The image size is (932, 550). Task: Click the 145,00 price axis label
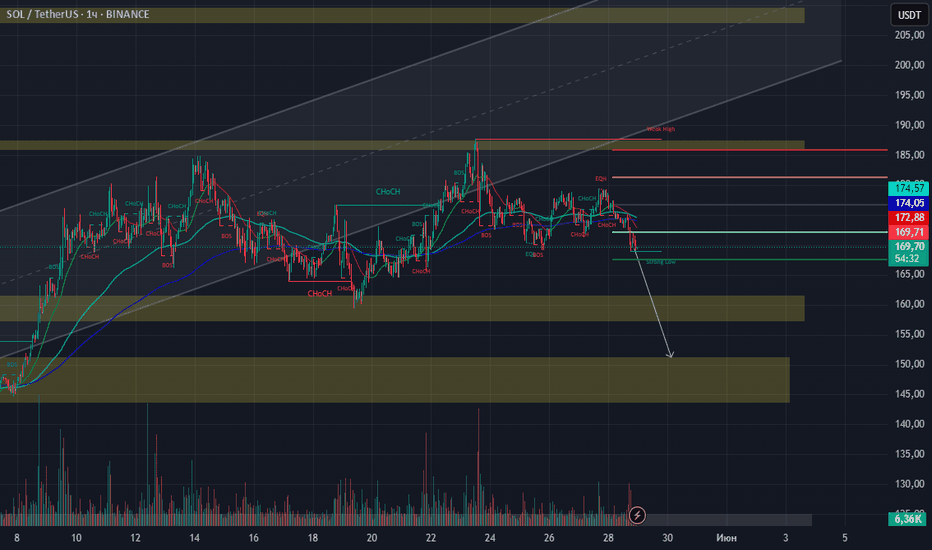909,394
